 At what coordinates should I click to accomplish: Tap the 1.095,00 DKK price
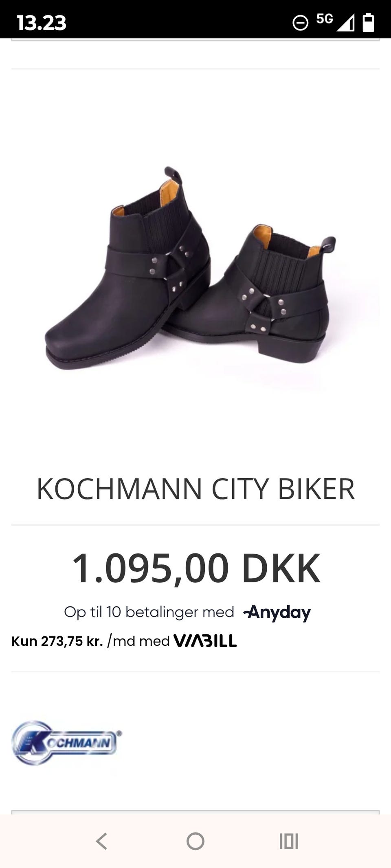tap(196, 568)
